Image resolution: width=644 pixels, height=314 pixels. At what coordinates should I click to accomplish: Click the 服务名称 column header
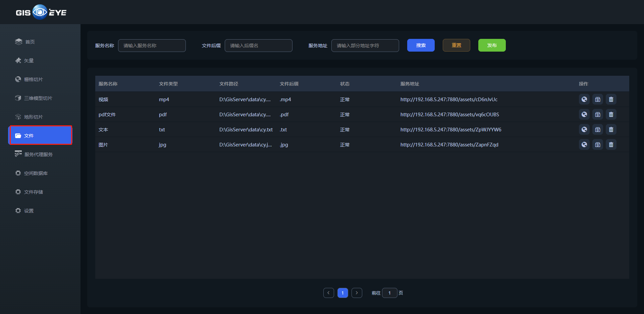tap(108, 84)
